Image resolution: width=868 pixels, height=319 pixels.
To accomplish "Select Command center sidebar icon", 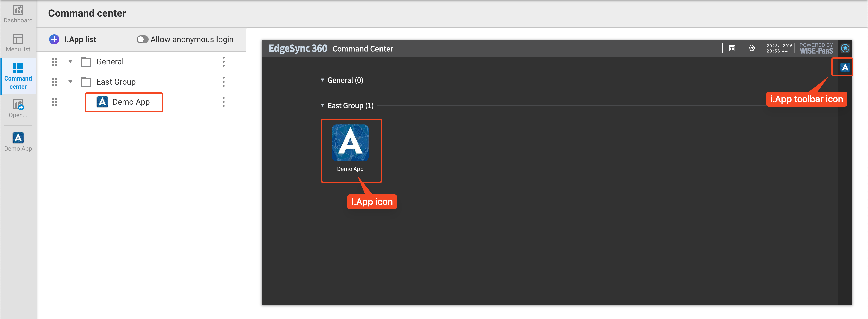I will 18,76.
